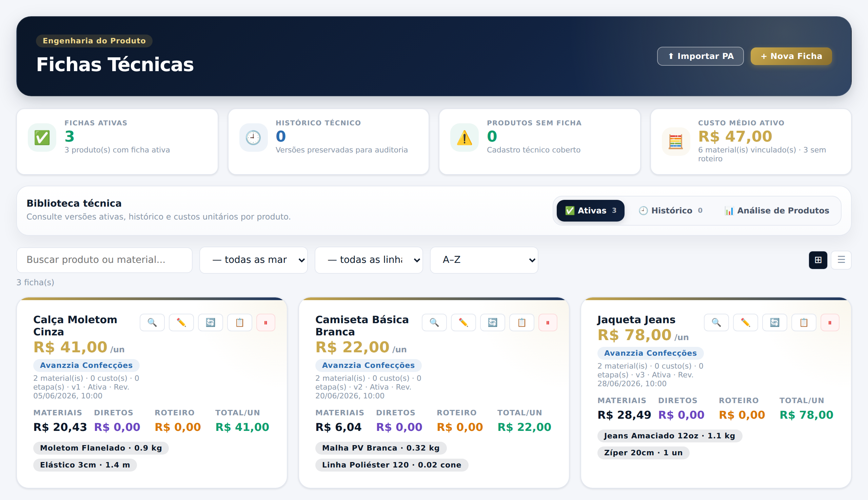Switch to grid view layout

[x=818, y=260]
